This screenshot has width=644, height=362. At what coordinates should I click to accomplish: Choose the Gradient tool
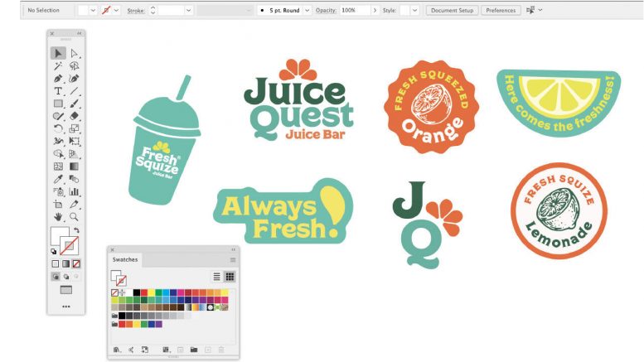click(74, 167)
